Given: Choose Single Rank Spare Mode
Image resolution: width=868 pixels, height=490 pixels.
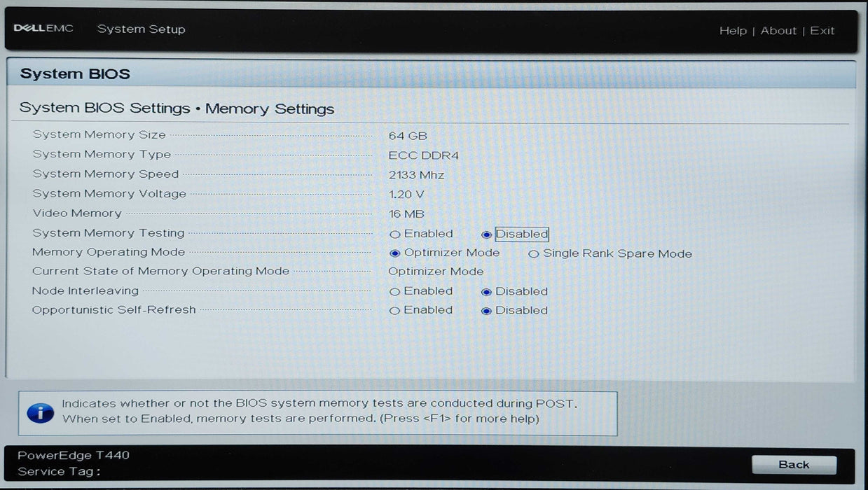Looking at the screenshot, I should tap(534, 254).
